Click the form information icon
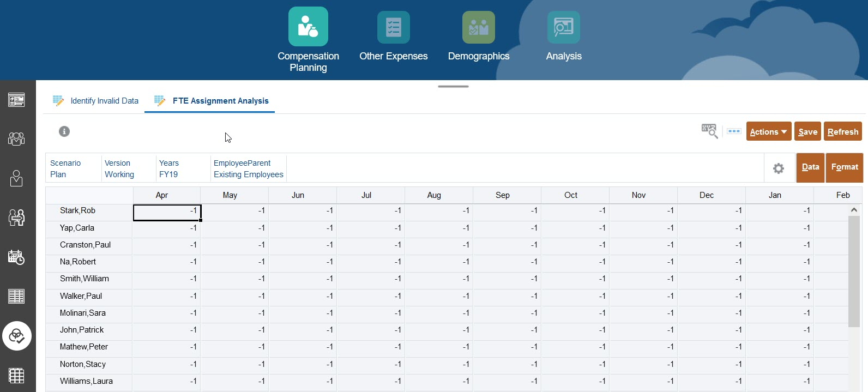Screen dimensions: 868x392 (x=64, y=131)
